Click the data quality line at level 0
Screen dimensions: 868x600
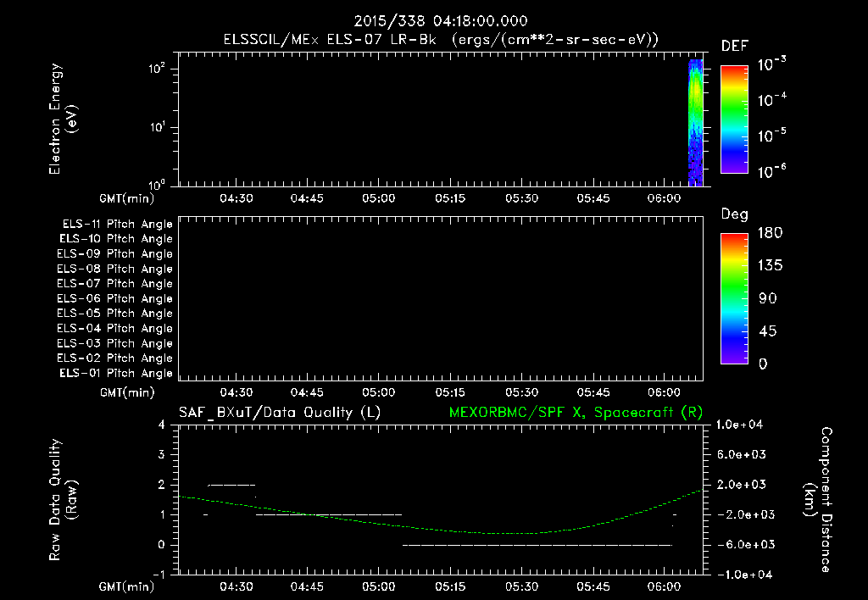(x=537, y=545)
